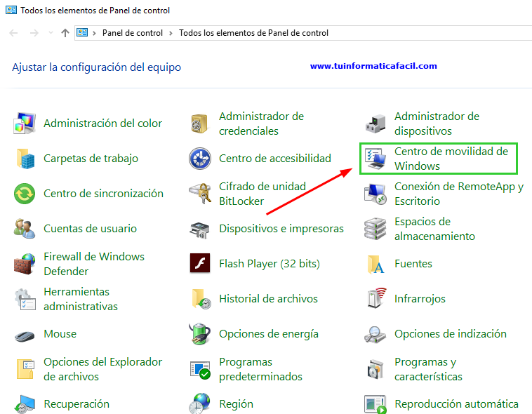Screen dimensions: 532x414
Task: Open Herramientas administrativas link
Action: [81, 299]
